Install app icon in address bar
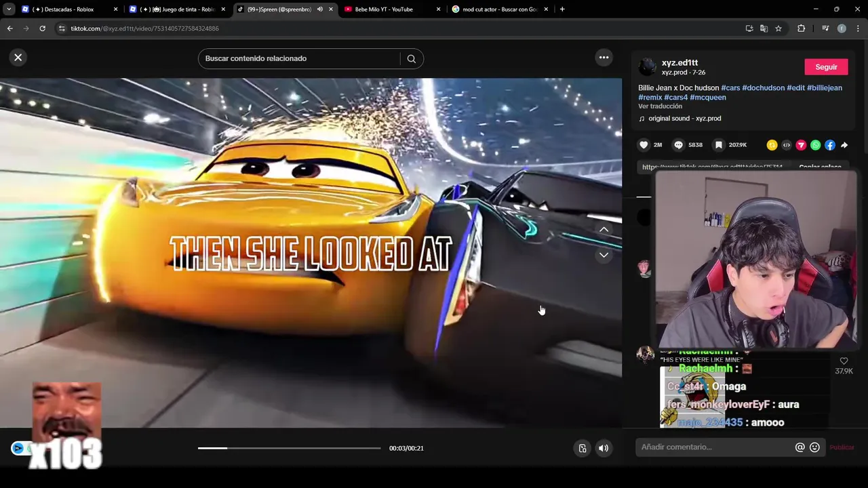The height and width of the screenshot is (488, 868). 749,28
